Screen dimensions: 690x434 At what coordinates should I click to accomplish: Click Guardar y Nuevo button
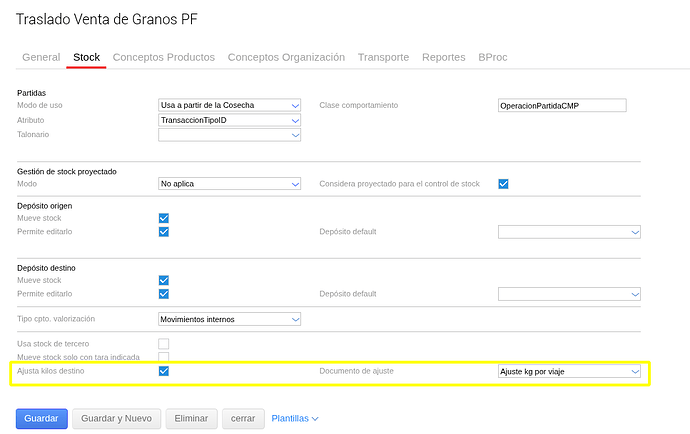[x=117, y=419]
